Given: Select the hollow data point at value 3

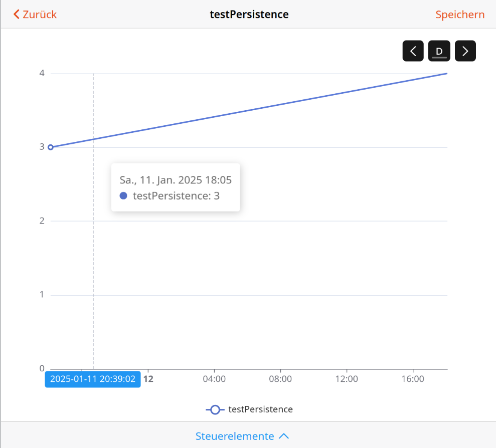Looking at the screenshot, I should coord(50,147).
